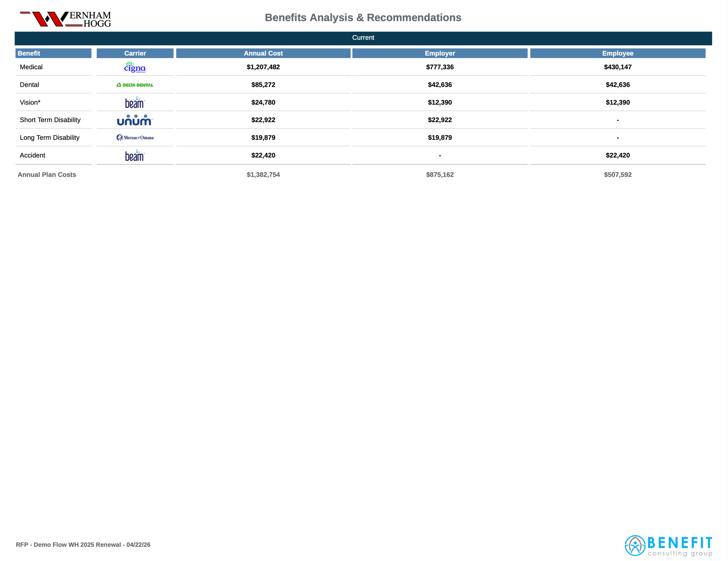
Task: Select the Employer column header
Action: tap(440, 53)
